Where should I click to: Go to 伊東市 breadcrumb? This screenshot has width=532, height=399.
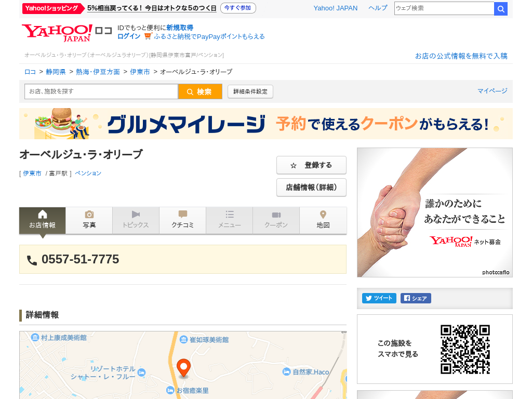(140, 72)
